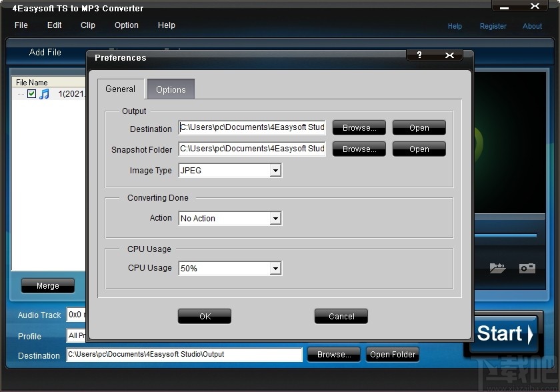Viewport: 560px width, 392px height.
Task: Click the Register link in the top bar
Action: 493,26
